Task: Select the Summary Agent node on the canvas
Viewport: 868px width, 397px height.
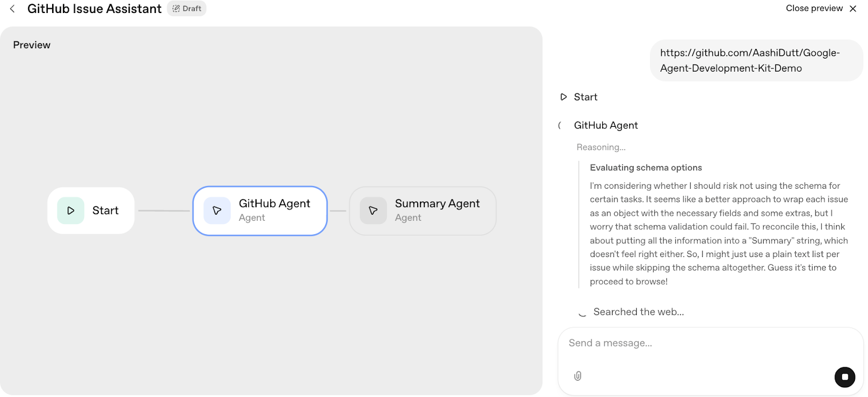Action: tap(423, 210)
